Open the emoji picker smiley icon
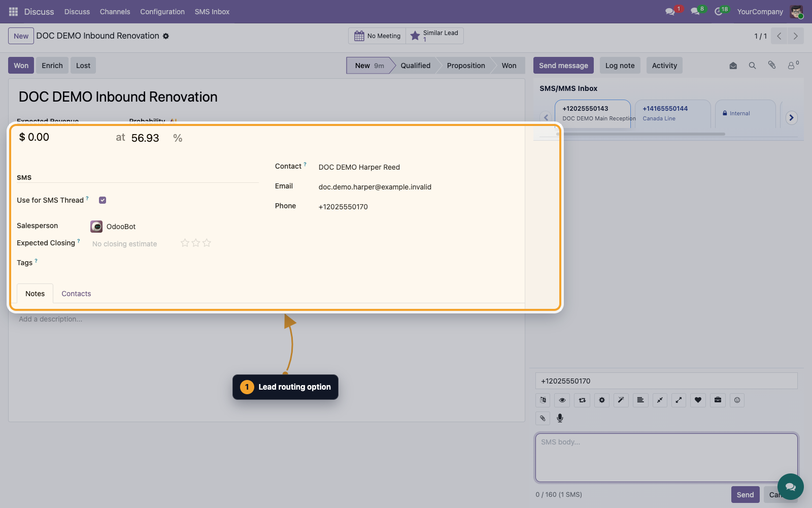This screenshot has height=508, width=812. tap(737, 400)
